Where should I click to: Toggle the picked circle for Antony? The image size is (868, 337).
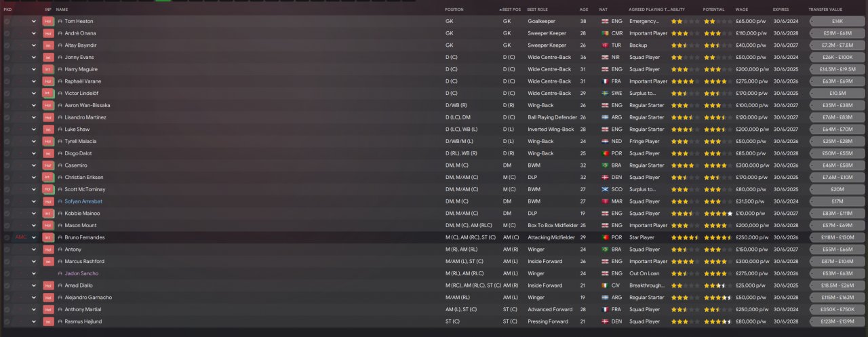pyautogui.click(x=7, y=250)
